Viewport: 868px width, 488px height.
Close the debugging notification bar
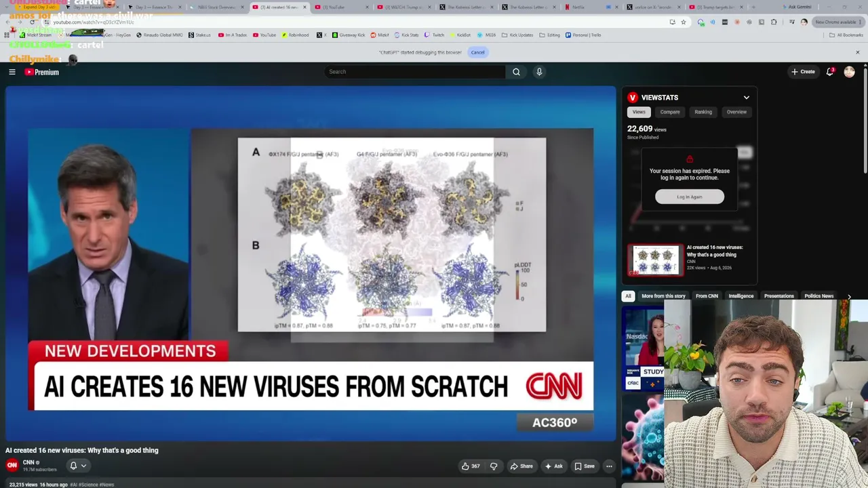click(857, 52)
